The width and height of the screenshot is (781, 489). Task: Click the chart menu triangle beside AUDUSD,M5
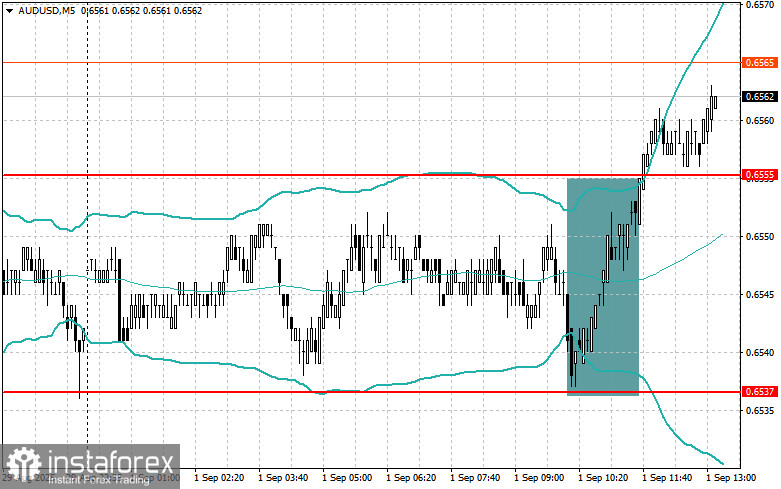click(x=9, y=10)
